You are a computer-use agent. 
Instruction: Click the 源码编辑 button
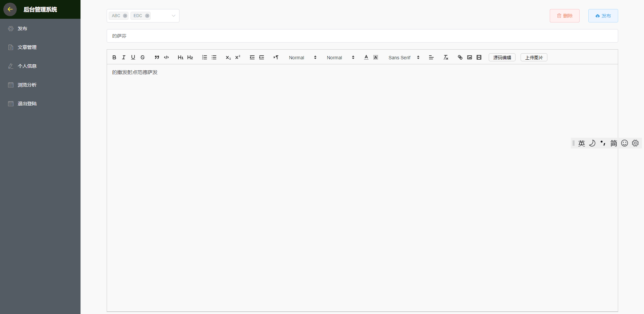pos(502,57)
